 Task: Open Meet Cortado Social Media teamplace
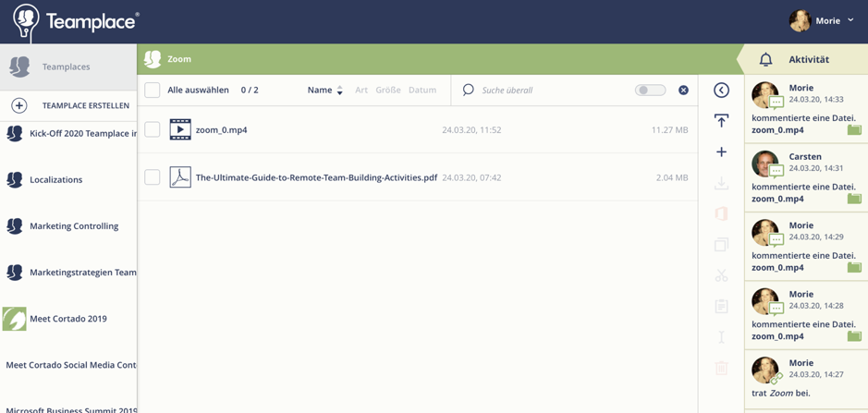pos(68,365)
